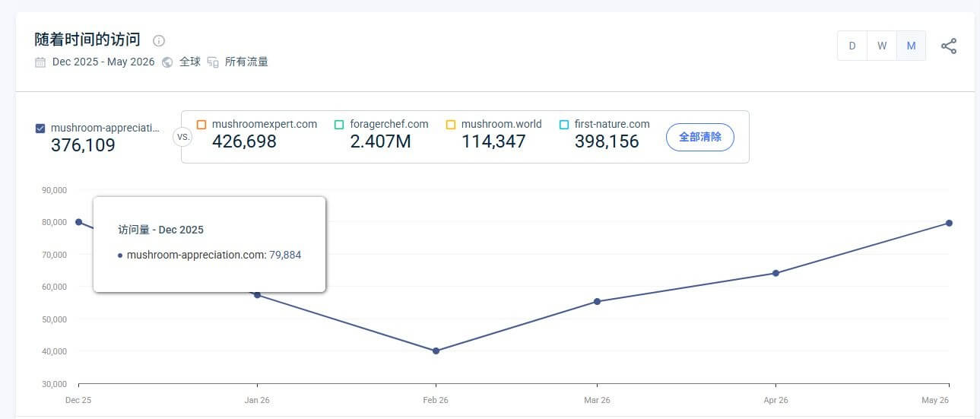Click the devices icon next to 所有流量
Viewport: 980px width, 419px height.
point(213,62)
